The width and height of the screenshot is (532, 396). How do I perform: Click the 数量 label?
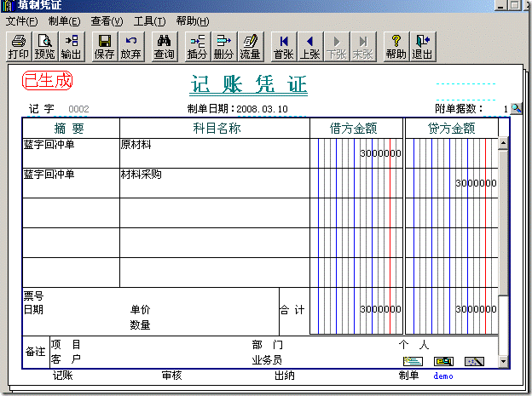(x=140, y=325)
